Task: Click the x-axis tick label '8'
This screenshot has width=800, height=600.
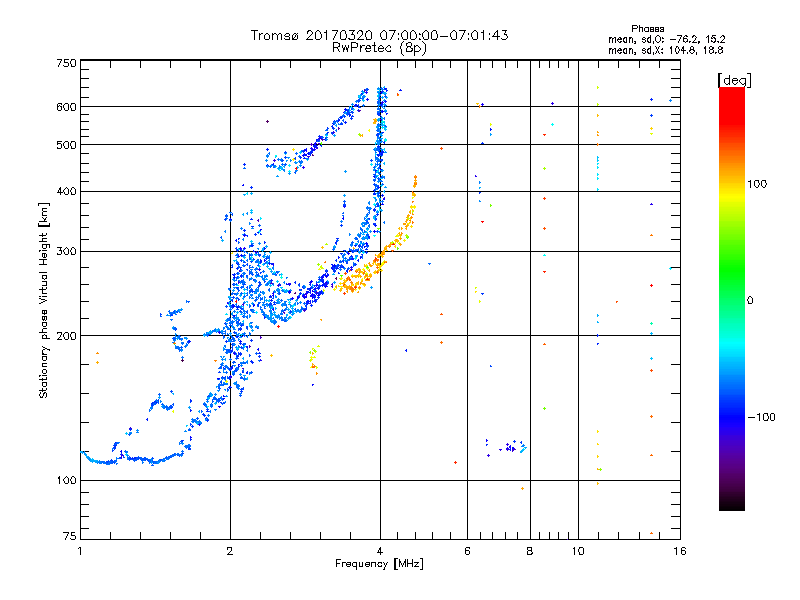Action: (530, 551)
